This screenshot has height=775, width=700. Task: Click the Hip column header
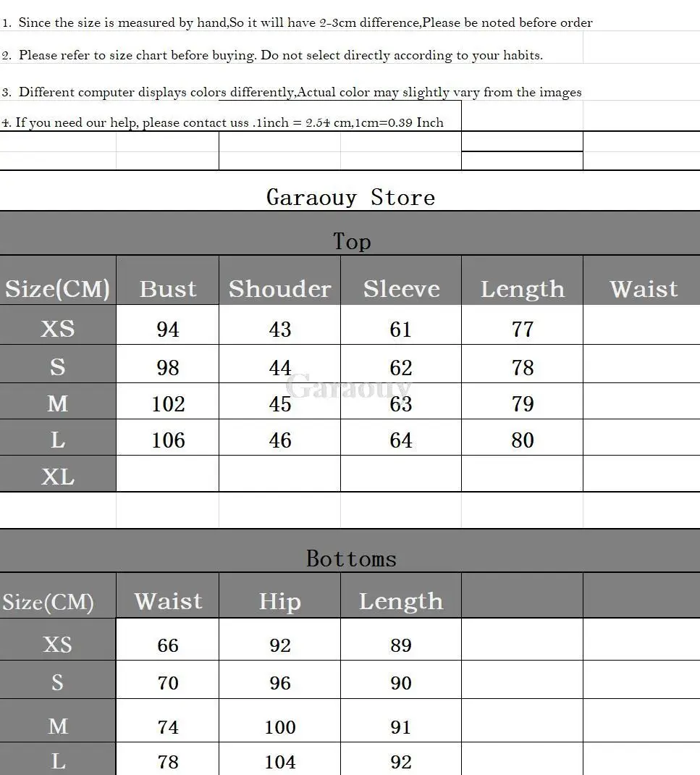click(x=279, y=601)
